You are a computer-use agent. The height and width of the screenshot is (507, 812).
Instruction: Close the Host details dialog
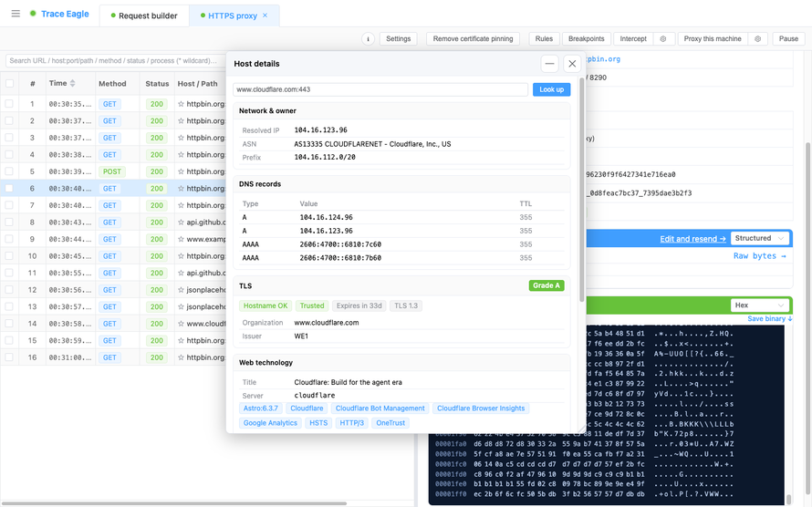[x=572, y=64]
